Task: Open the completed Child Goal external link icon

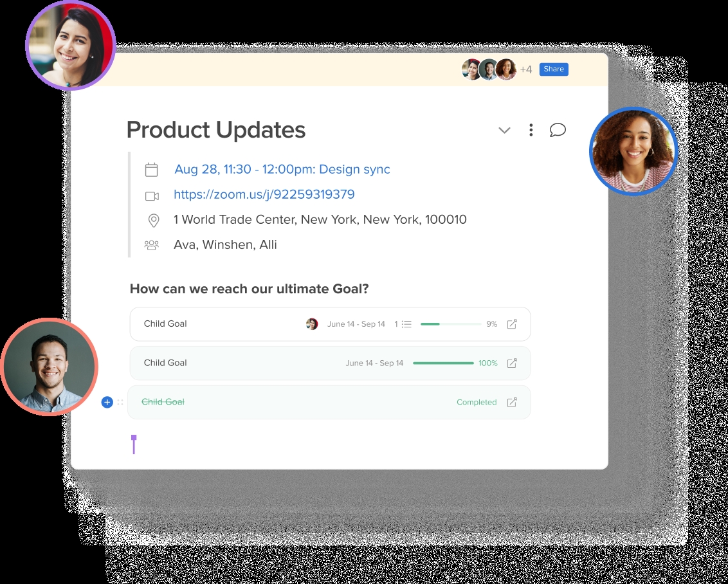Action: coord(512,403)
